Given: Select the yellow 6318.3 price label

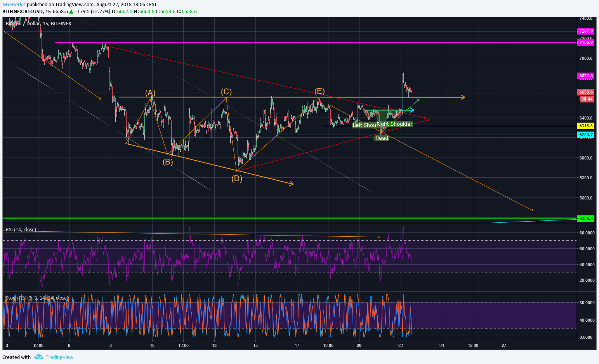Looking at the screenshot, I should tap(586, 126).
